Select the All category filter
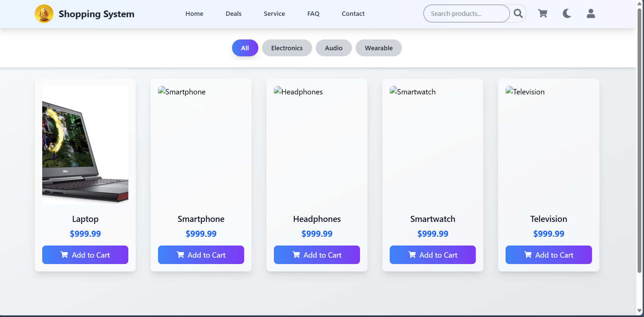644x317 pixels. 245,48
